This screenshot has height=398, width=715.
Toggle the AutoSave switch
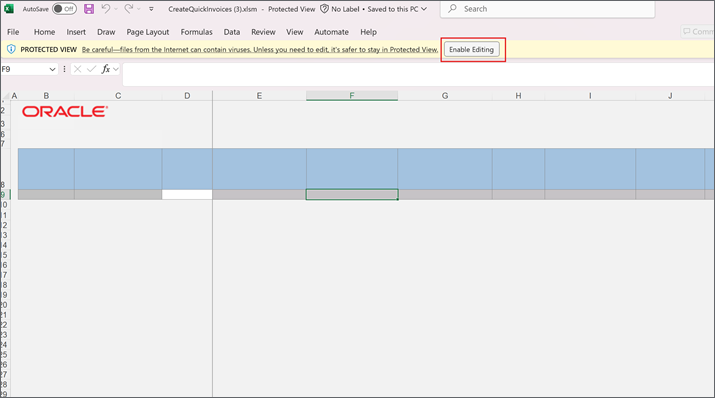point(64,9)
